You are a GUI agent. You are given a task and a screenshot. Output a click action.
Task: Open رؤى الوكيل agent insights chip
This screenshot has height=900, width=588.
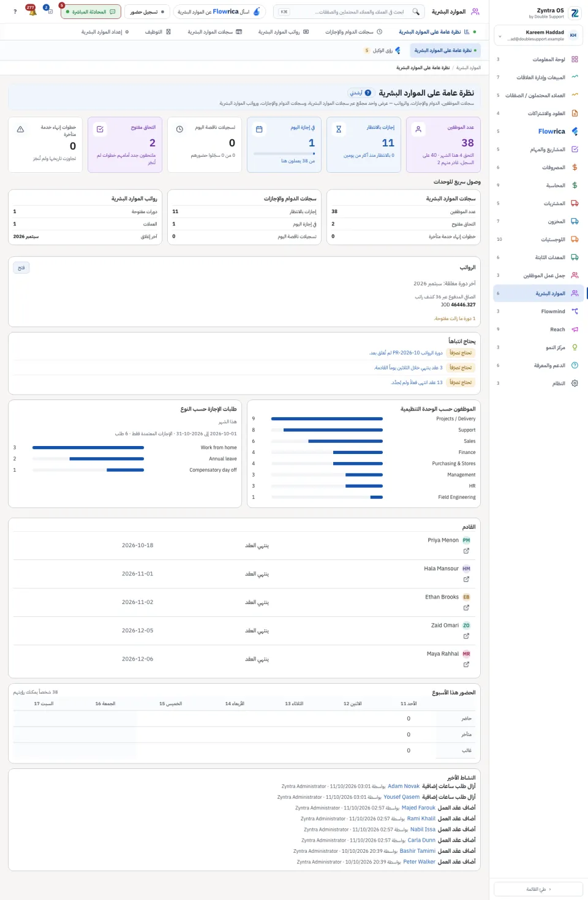coord(382,50)
